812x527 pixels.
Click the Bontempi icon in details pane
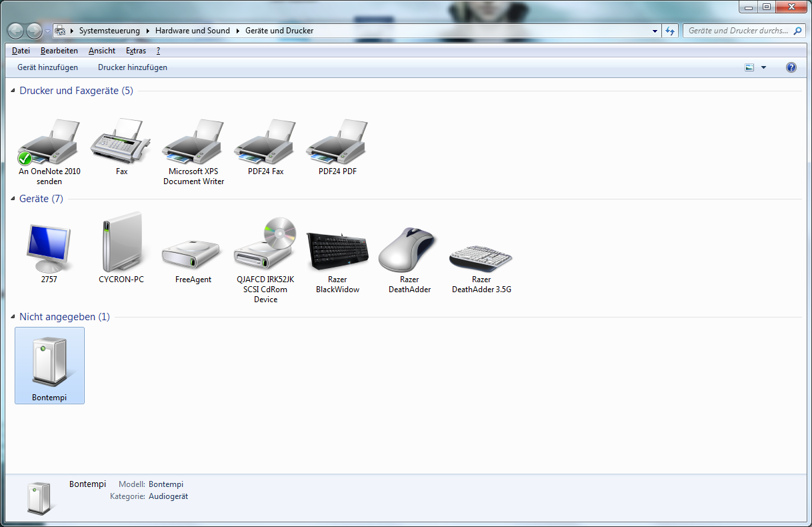39,498
